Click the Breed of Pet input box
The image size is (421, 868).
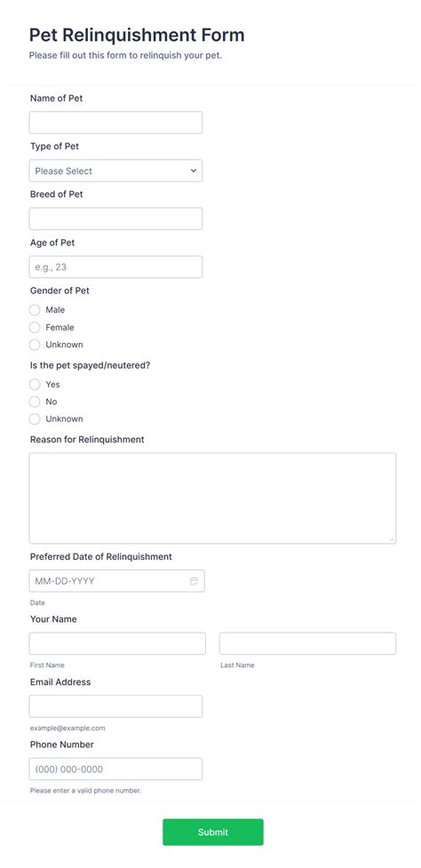pyautogui.click(x=115, y=219)
